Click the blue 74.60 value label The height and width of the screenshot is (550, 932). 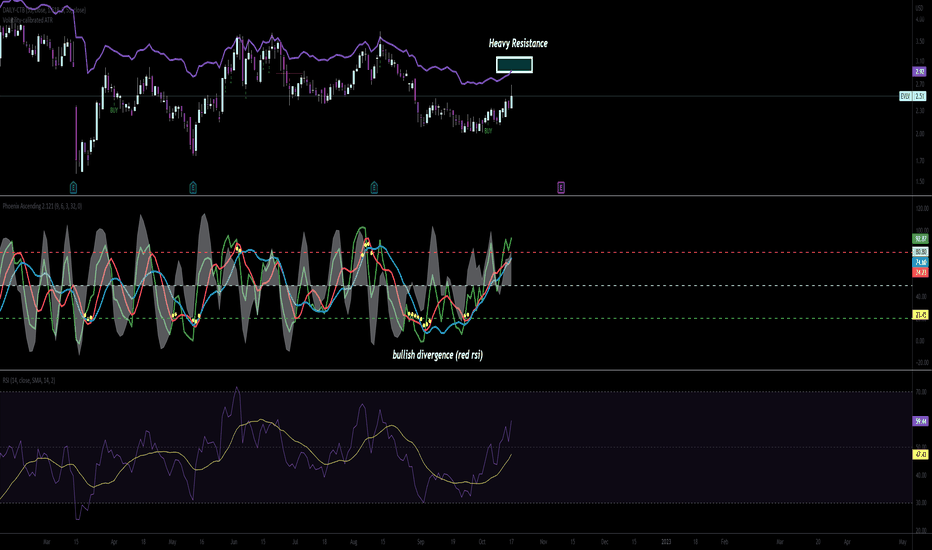pos(920,262)
